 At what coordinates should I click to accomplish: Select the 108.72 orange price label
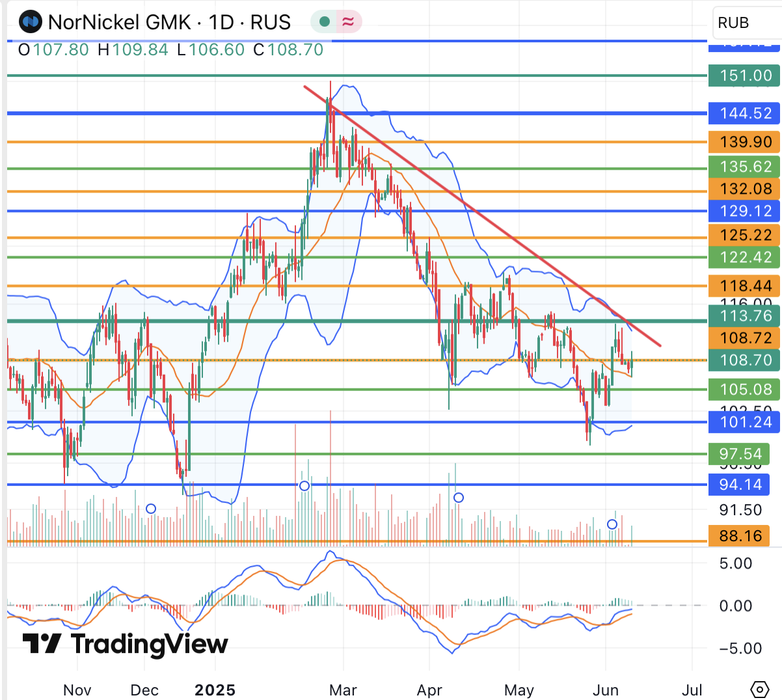click(745, 338)
